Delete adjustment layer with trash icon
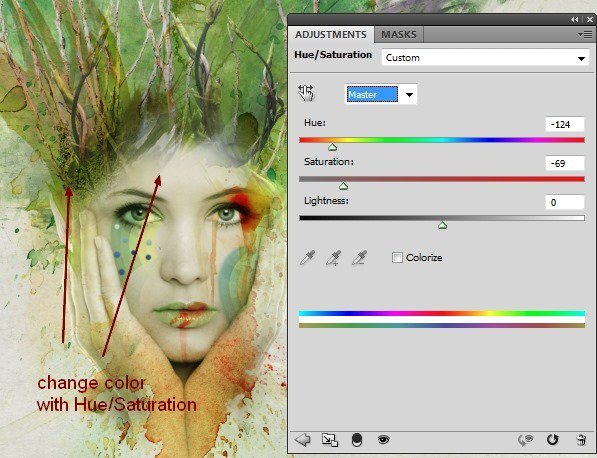597x458 pixels. (x=581, y=440)
